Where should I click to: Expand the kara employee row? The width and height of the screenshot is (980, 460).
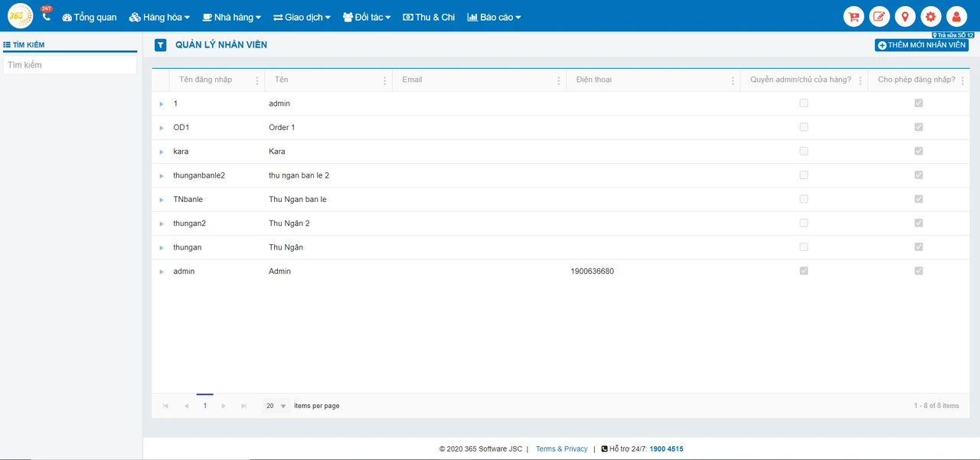click(162, 152)
